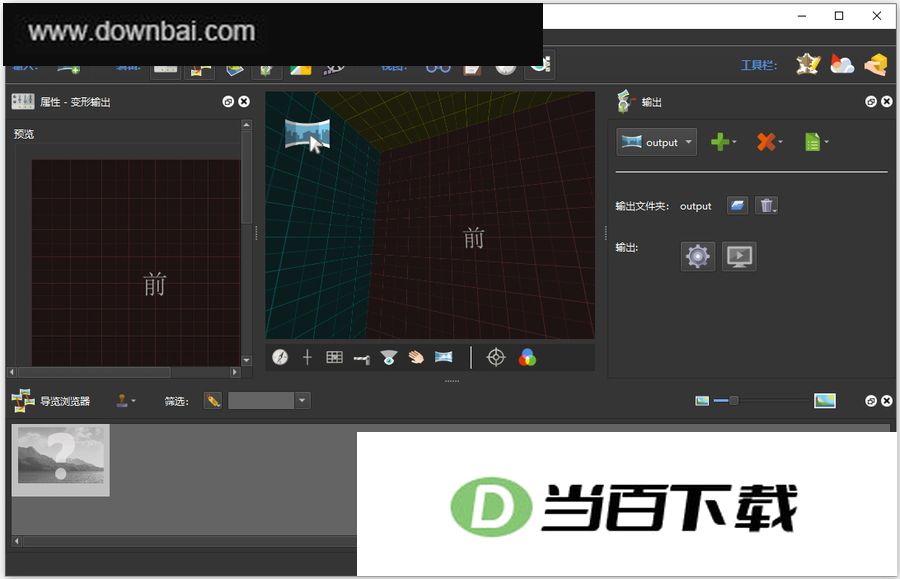Click the '工具栏:' toolbar label

tap(759, 65)
